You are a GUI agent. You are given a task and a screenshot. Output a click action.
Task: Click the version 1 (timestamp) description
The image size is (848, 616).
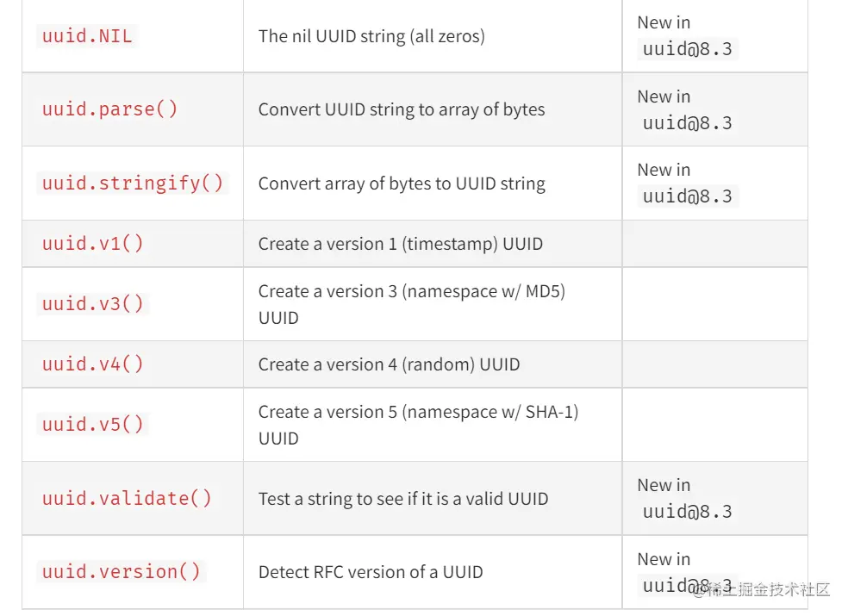point(401,244)
